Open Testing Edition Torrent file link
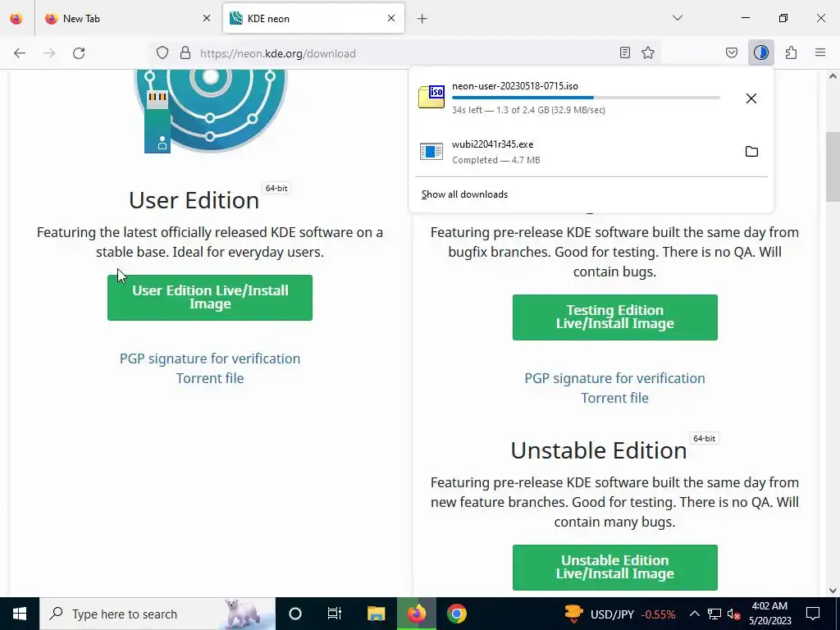This screenshot has height=630, width=840. [615, 398]
